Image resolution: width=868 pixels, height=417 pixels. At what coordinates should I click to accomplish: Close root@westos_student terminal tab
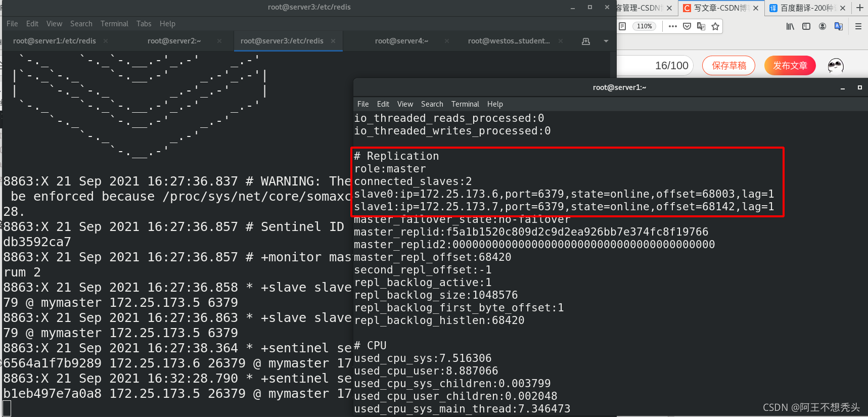tap(561, 41)
